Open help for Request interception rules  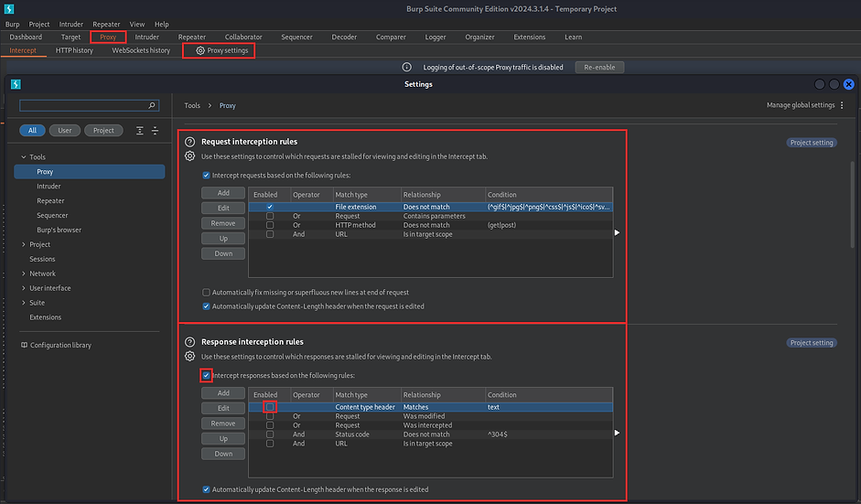coord(190,142)
